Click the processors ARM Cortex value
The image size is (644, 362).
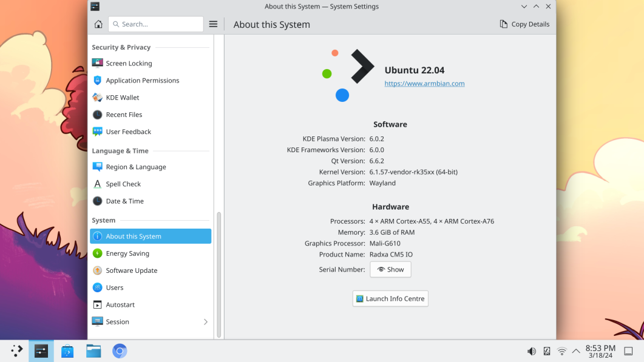[x=432, y=221]
